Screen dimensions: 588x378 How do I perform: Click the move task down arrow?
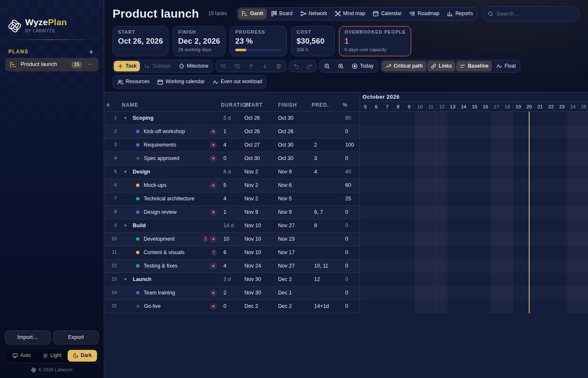click(265, 66)
